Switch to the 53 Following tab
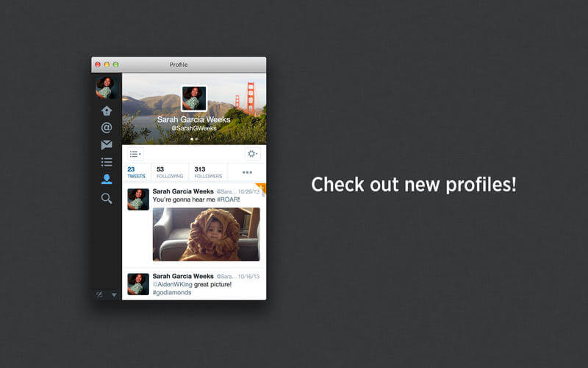Viewport: 588px width, 368px height. pos(170,172)
